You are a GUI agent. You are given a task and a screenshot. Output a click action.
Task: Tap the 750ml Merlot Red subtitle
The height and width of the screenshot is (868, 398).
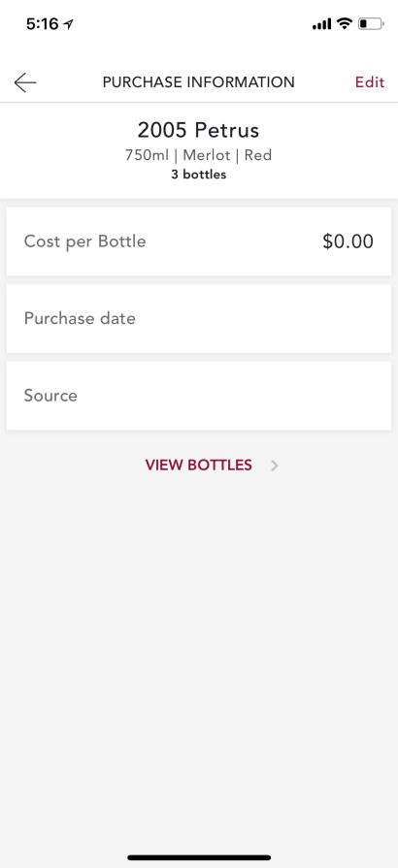pos(198,155)
